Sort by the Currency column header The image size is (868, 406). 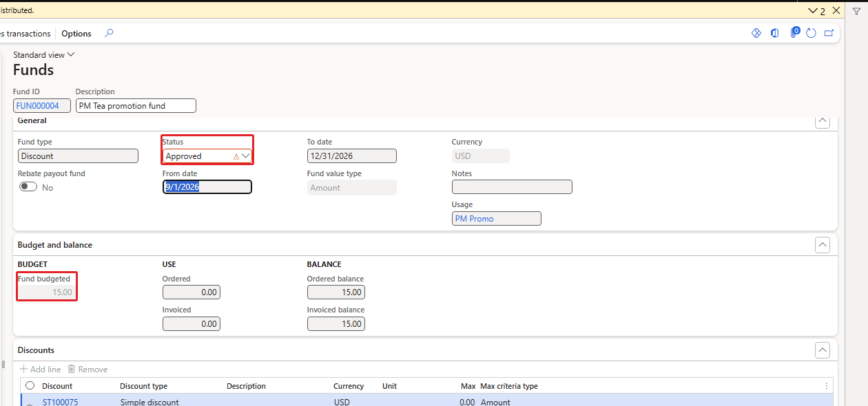tap(349, 386)
